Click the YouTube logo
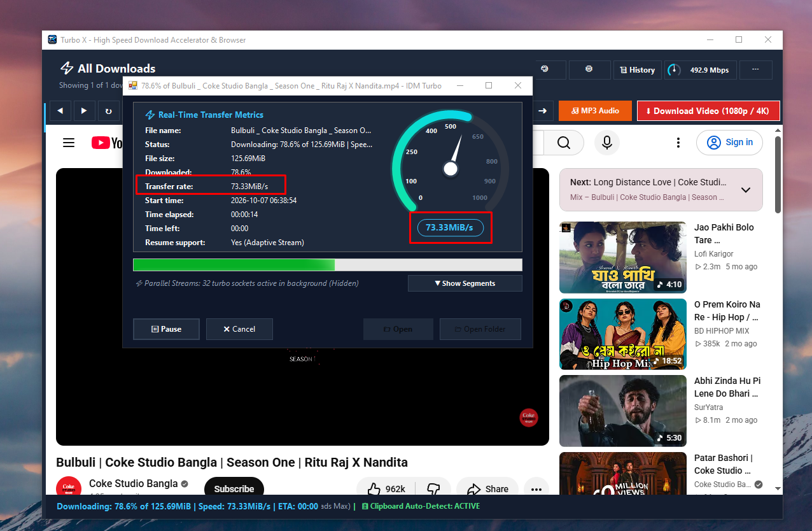The width and height of the screenshot is (812, 531). point(107,143)
